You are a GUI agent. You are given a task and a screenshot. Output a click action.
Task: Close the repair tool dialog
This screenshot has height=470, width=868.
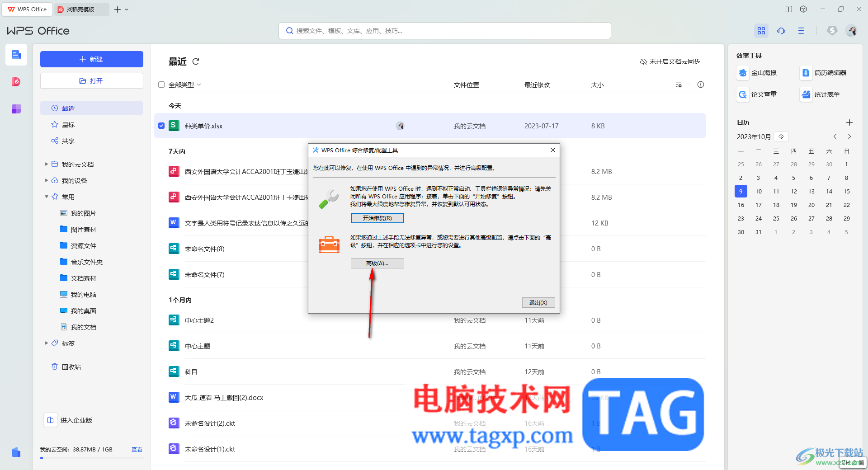click(552, 150)
